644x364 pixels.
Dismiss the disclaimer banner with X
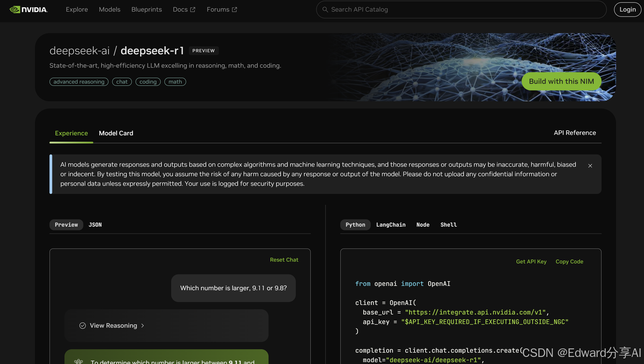pyautogui.click(x=590, y=166)
